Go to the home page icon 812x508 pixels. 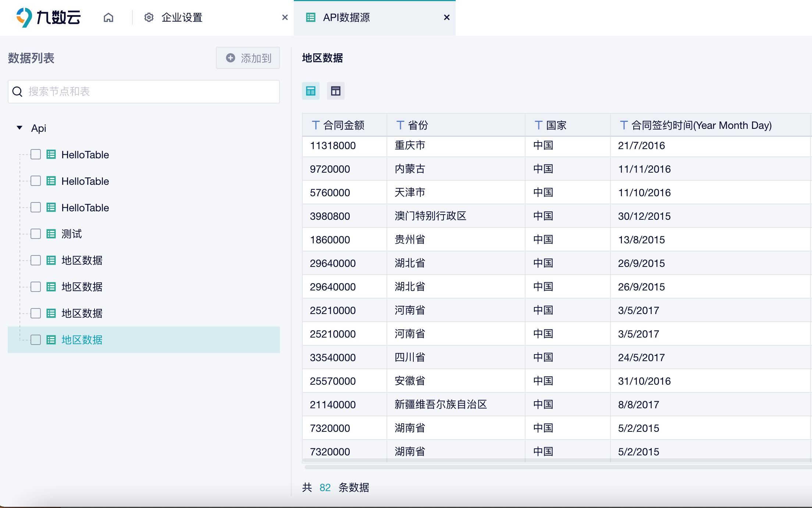tap(108, 17)
